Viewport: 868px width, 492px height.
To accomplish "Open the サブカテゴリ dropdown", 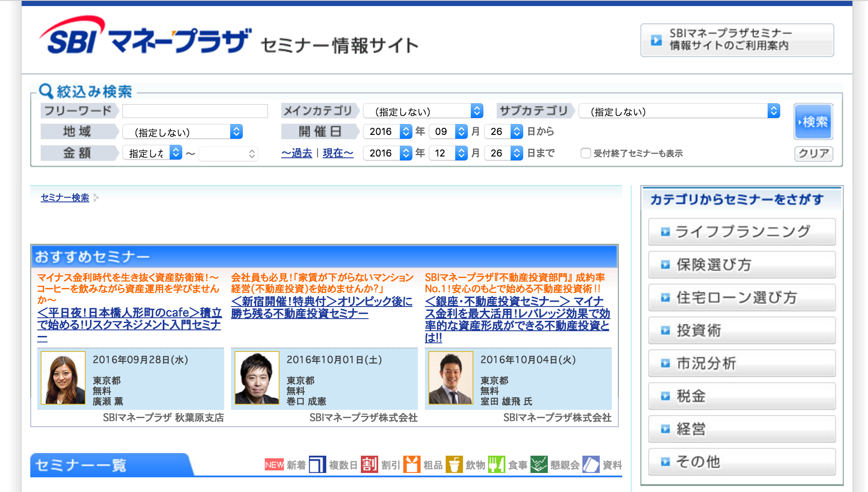I will pos(679,111).
